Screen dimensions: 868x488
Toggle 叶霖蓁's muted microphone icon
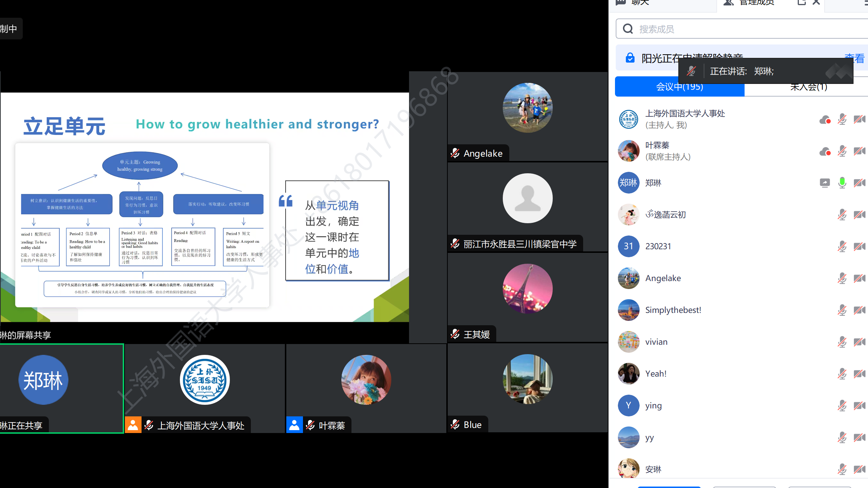tap(842, 151)
